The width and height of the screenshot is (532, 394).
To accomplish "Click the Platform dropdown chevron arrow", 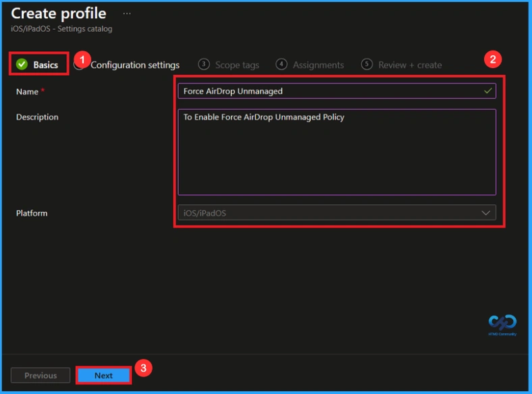I will (x=485, y=213).
